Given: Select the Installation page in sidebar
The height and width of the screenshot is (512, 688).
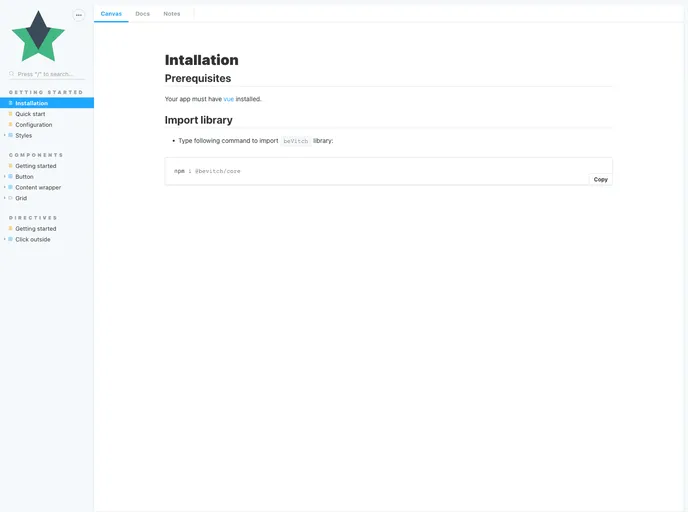Looking at the screenshot, I should 32,103.
